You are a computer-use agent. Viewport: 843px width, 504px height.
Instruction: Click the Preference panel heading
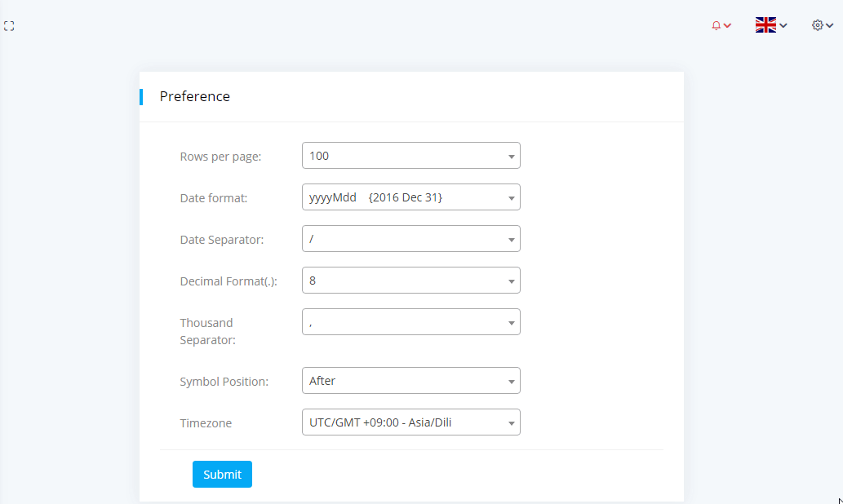click(195, 96)
